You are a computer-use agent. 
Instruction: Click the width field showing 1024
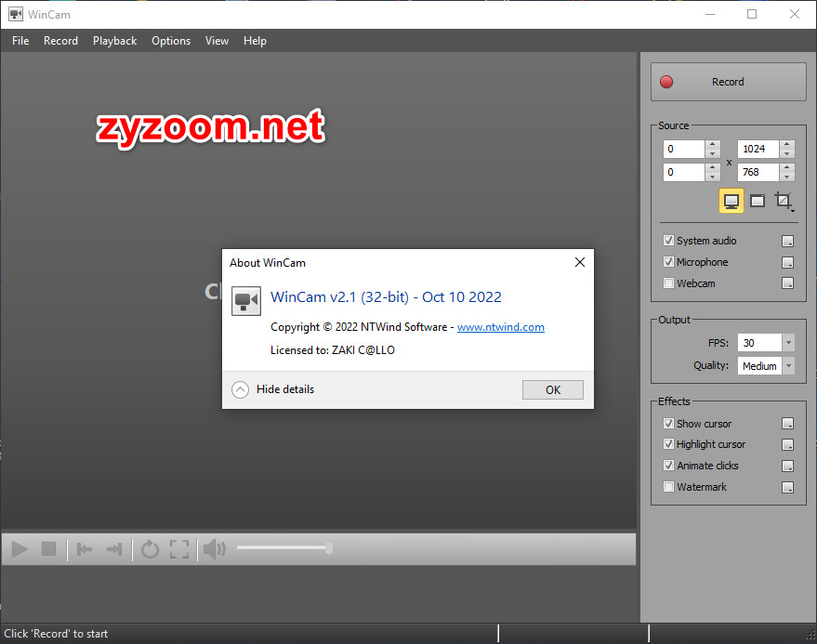click(x=758, y=149)
